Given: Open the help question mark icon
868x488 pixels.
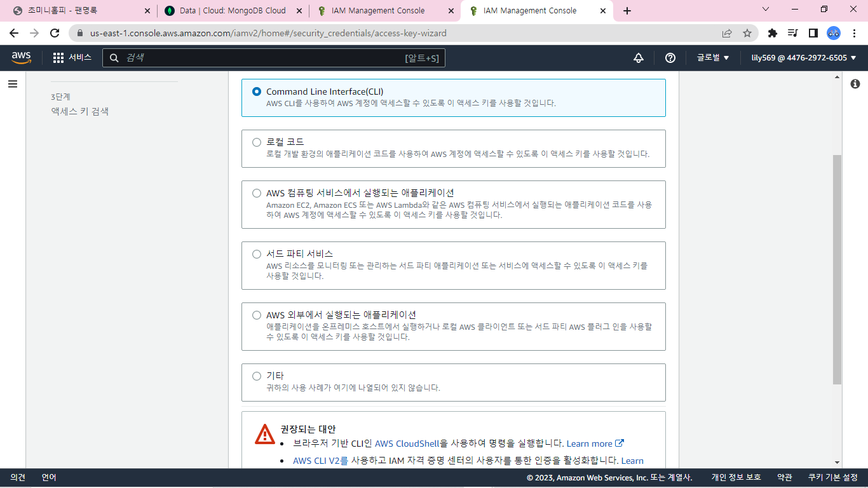Looking at the screenshot, I should [670, 58].
